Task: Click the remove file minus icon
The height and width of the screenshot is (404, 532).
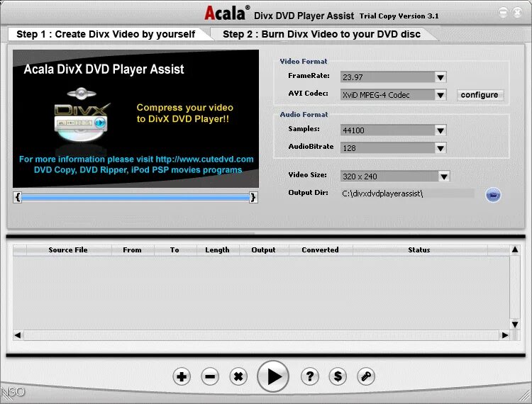Action: coord(210,376)
